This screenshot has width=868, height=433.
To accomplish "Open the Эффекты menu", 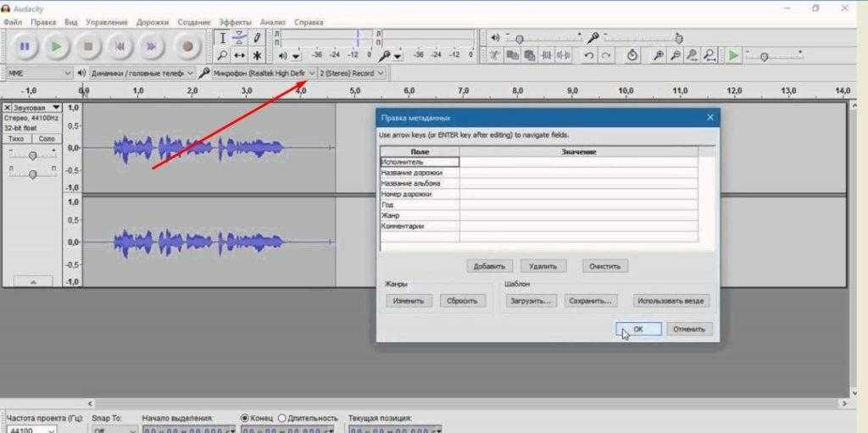I will point(235,21).
